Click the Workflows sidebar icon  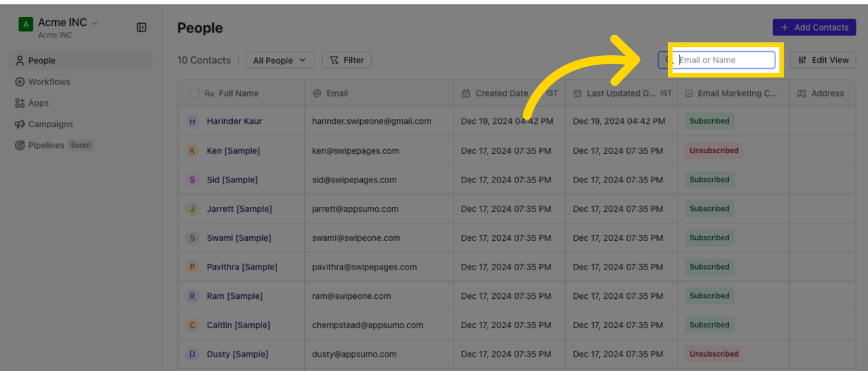20,82
